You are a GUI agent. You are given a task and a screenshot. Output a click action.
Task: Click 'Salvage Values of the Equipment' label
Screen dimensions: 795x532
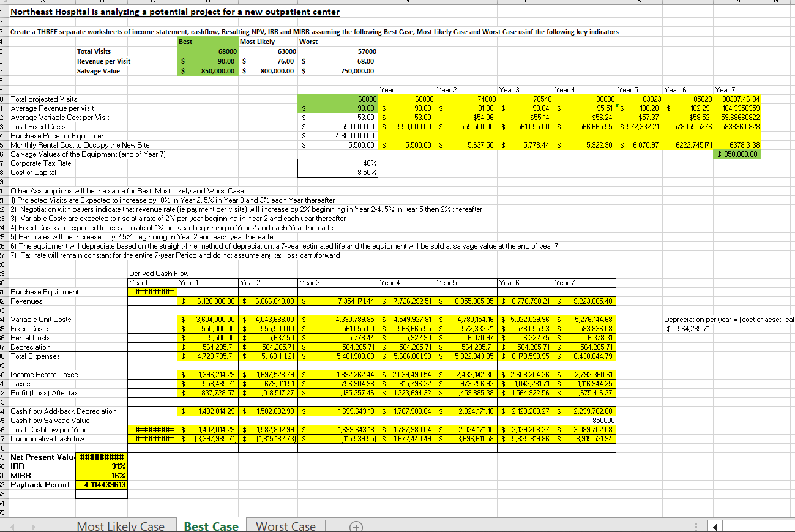point(88,154)
